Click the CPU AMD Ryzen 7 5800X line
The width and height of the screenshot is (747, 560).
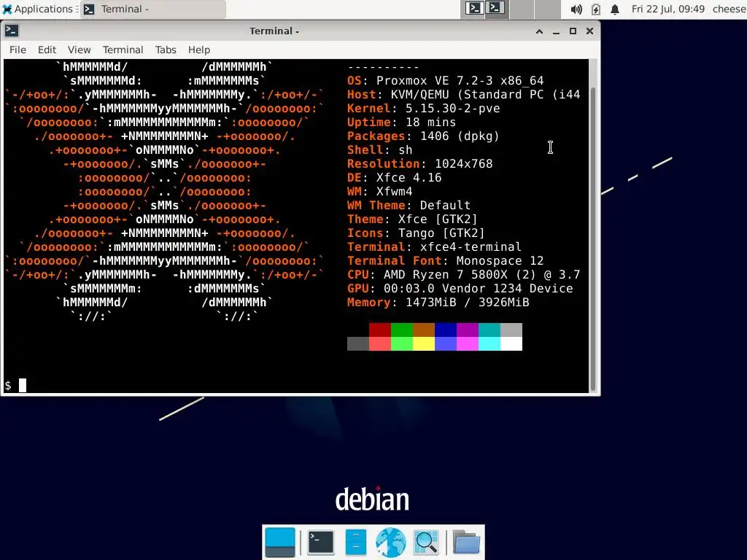[463, 275]
